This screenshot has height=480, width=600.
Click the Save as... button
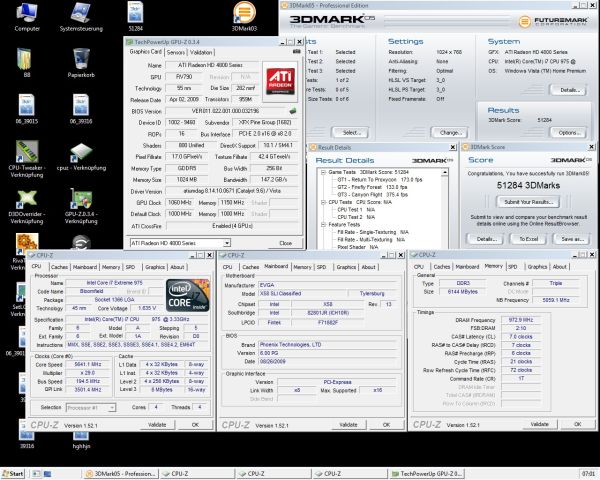[x=572, y=239]
